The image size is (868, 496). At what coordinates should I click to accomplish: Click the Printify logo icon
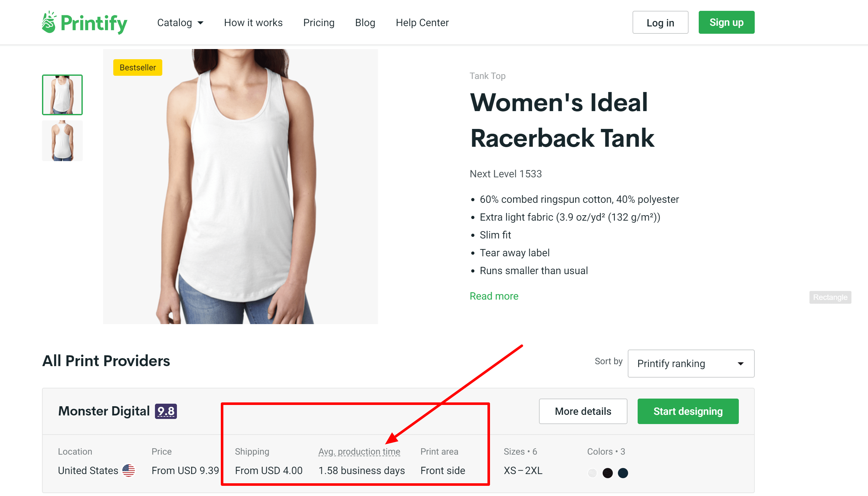point(49,22)
